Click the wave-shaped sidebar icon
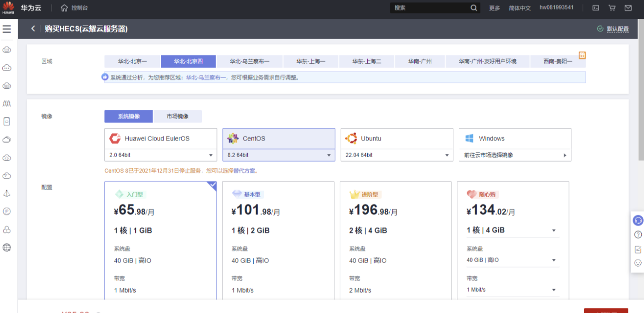This screenshot has height=313, width=644. coord(6,104)
